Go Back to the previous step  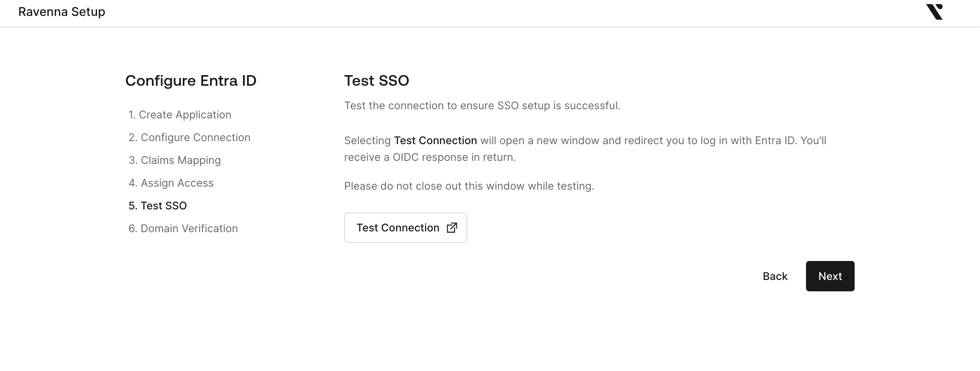(x=775, y=276)
